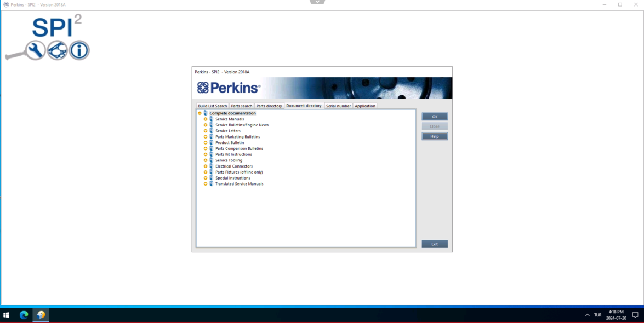This screenshot has width=644, height=323.
Task: Expand Parts Kit Instructions node
Action: pyautogui.click(x=206, y=154)
